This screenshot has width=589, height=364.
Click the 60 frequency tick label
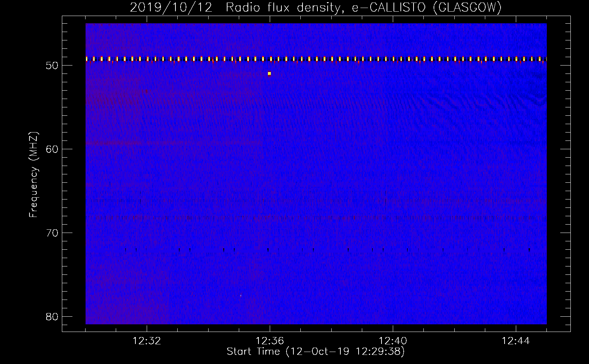point(52,149)
